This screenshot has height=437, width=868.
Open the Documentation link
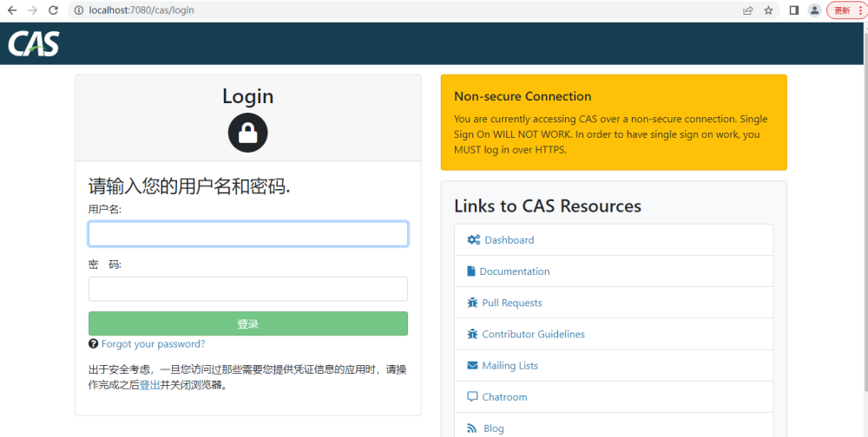click(x=515, y=271)
